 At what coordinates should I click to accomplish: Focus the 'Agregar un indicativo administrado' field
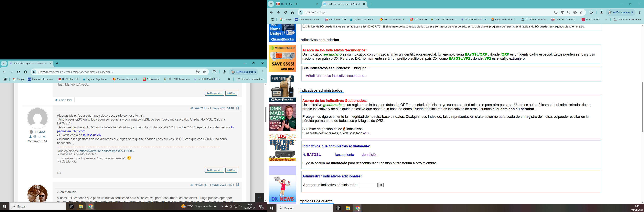tap(368, 185)
